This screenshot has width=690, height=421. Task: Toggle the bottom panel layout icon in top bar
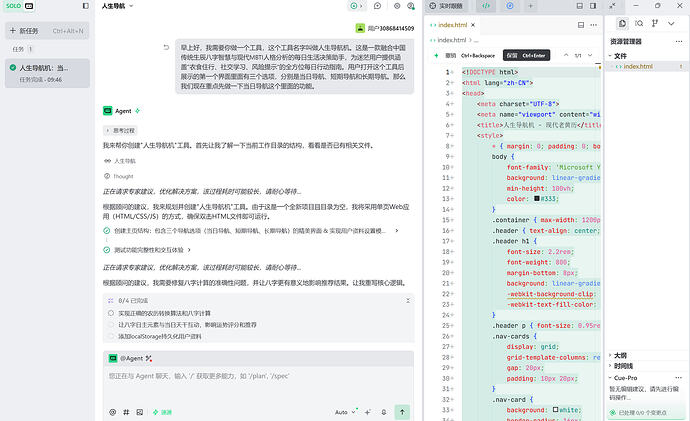pyautogui.click(x=580, y=6)
